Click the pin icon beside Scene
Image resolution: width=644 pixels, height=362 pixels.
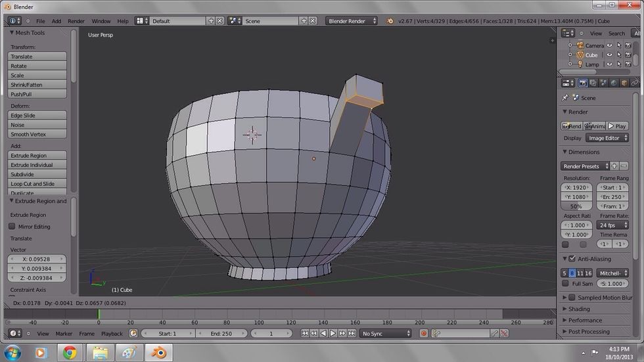click(565, 98)
